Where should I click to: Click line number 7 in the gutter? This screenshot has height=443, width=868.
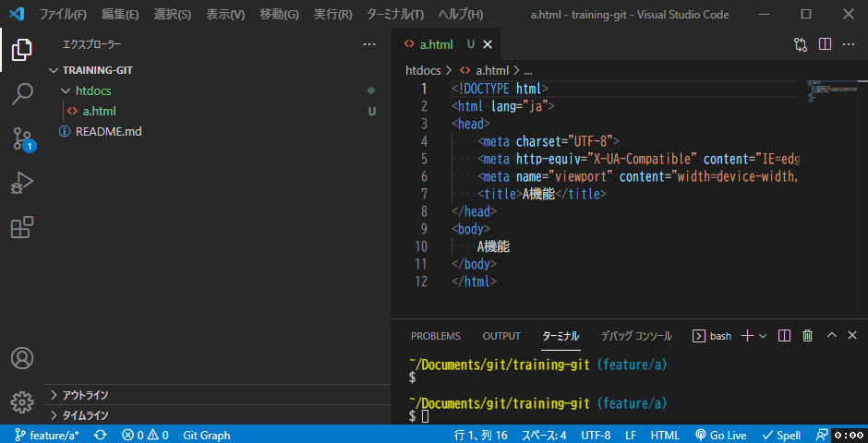424,194
